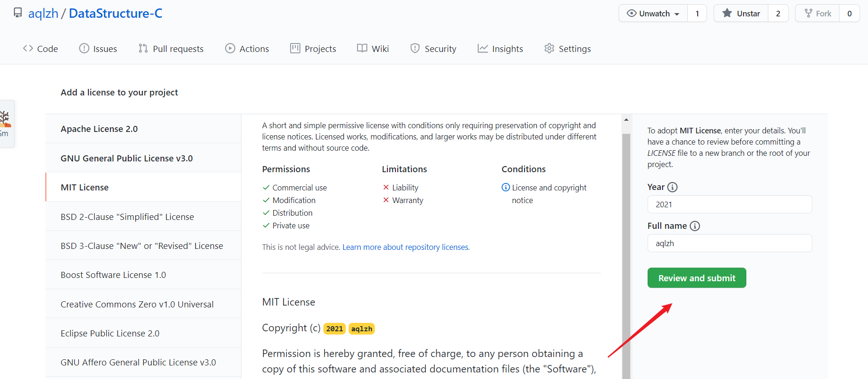Select Apache License 2.0

click(143, 129)
